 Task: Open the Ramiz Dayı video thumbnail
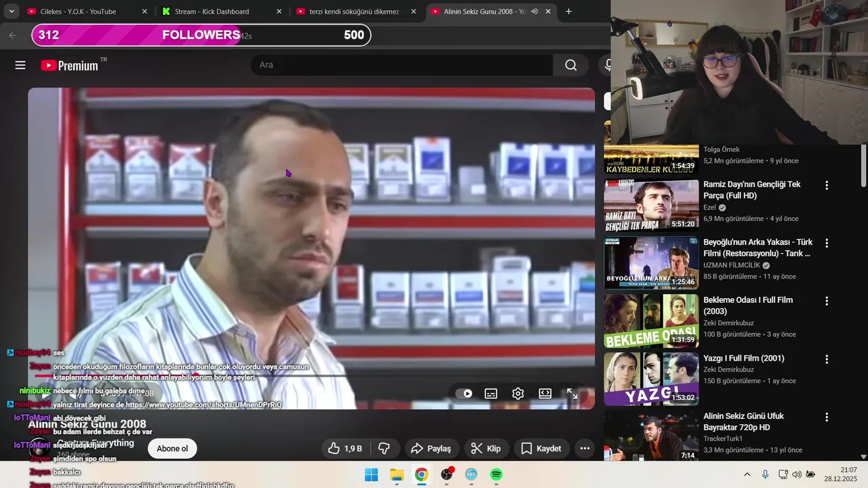651,205
